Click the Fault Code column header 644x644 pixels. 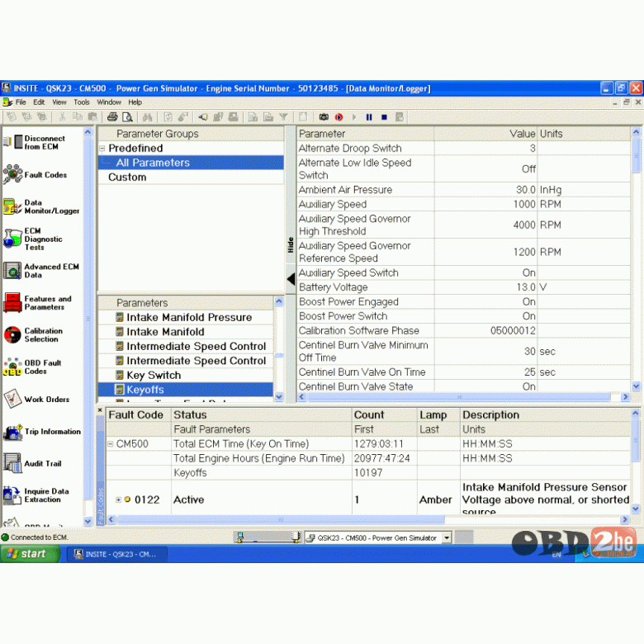coord(139,414)
